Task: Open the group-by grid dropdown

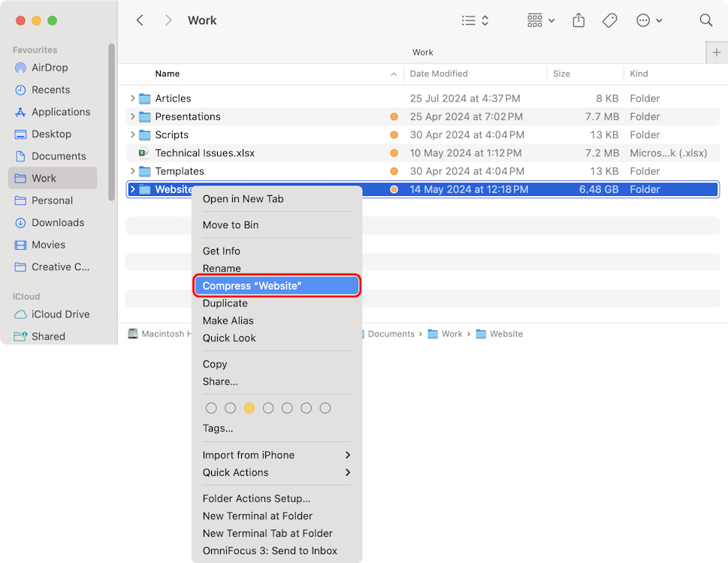Action: pos(541,20)
